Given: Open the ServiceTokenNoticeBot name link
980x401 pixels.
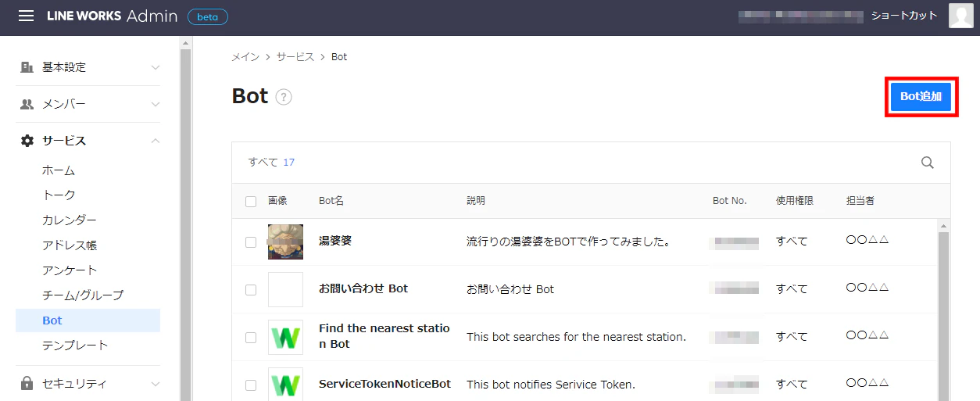Looking at the screenshot, I should [384, 384].
